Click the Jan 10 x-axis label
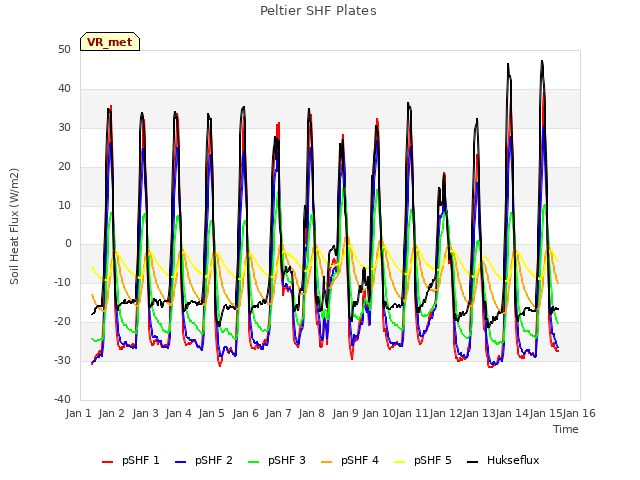The image size is (640, 480). (379, 413)
